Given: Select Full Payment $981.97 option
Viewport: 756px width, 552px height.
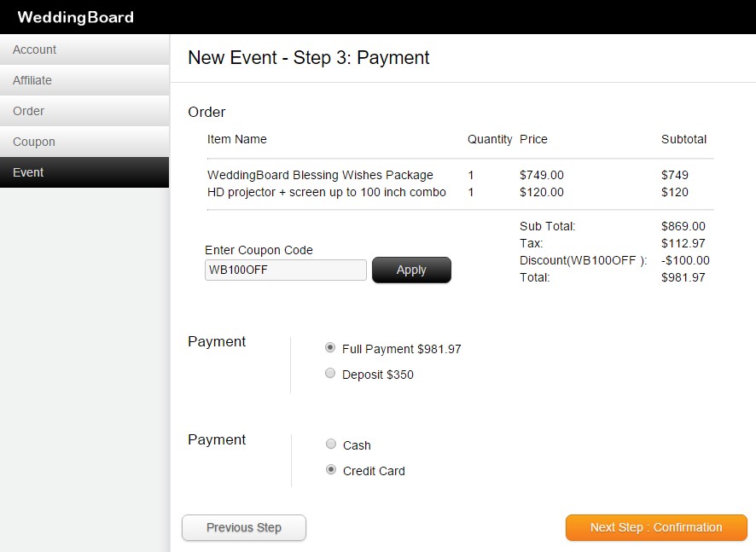Looking at the screenshot, I should click(x=330, y=347).
